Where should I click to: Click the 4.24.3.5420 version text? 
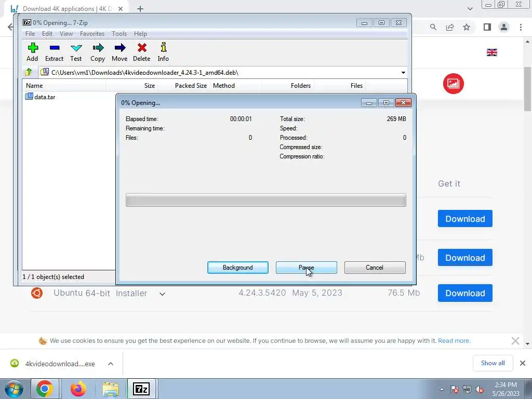262,293
